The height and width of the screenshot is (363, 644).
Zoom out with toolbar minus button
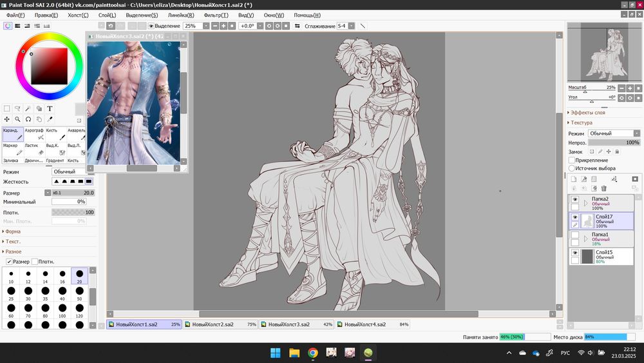[215, 26]
